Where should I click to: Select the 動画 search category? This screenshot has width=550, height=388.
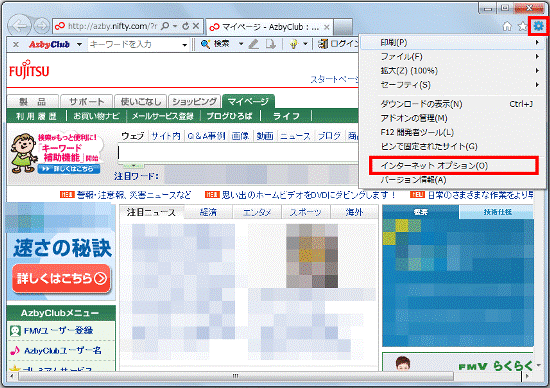[265, 136]
